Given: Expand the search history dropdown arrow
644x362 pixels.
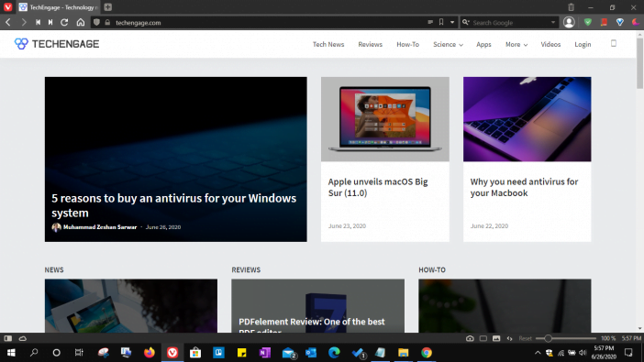Looking at the screenshot, I should pyautogui.click(x=553, y=23).
